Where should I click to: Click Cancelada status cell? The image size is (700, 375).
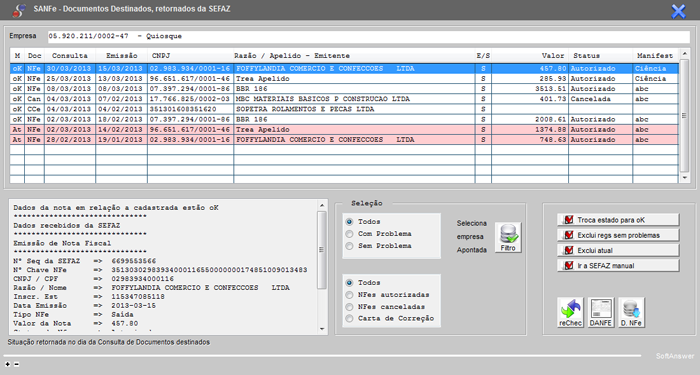click(x=600, y=99)
